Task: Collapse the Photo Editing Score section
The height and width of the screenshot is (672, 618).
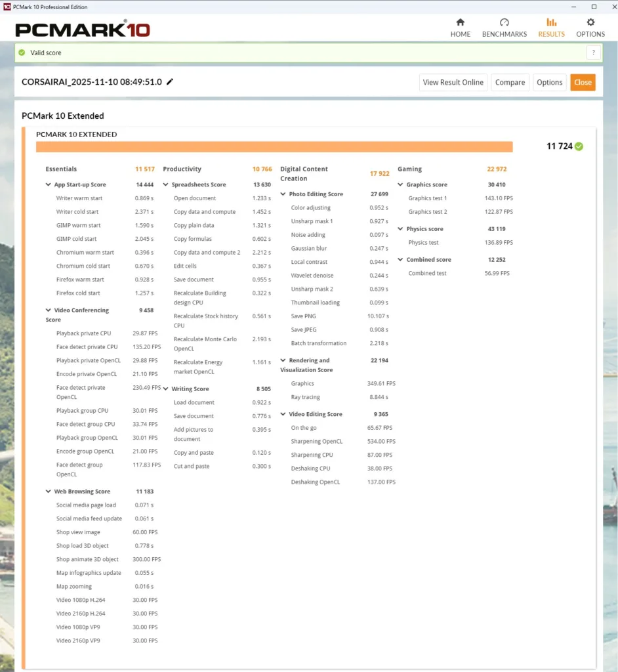Action: [283, 194]
